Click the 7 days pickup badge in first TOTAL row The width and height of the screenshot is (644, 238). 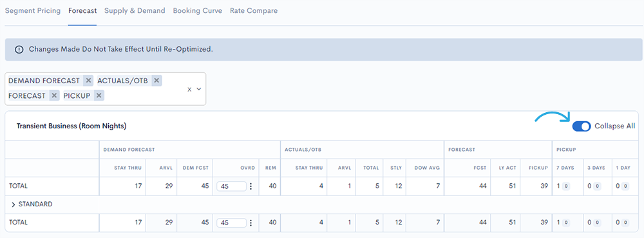pyautogui.click(x=566, y=186)
